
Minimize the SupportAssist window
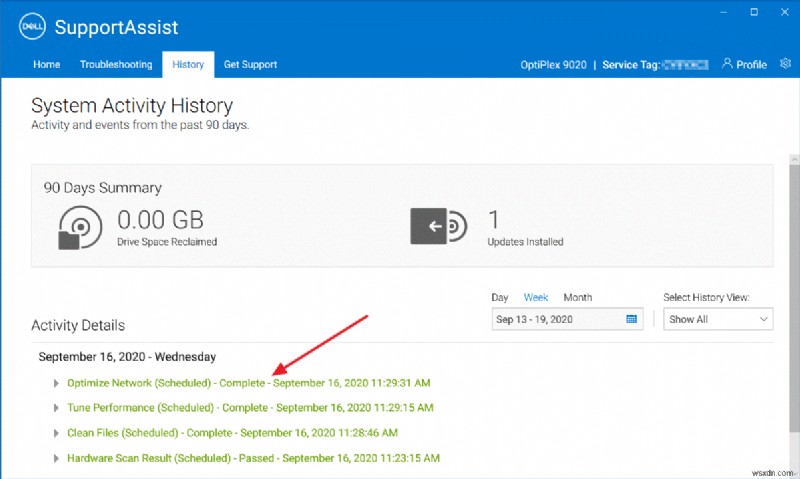click(723, 12)
